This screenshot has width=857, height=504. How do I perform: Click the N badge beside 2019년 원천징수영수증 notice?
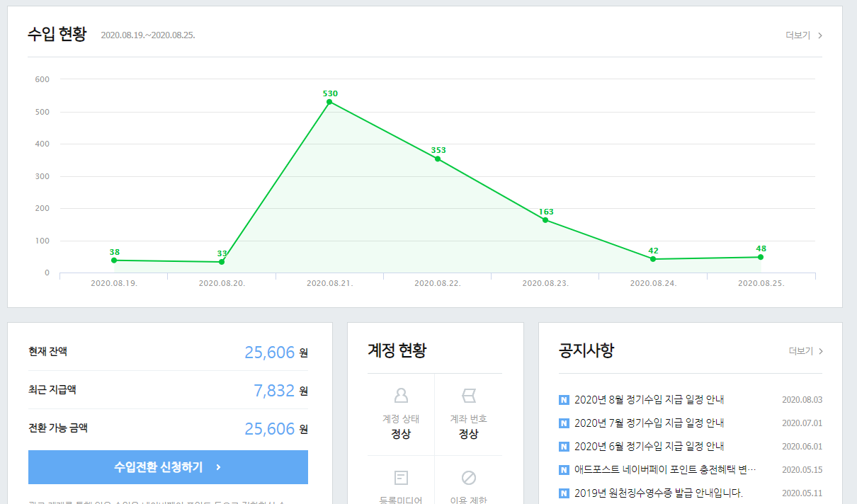tap(564, 493)
